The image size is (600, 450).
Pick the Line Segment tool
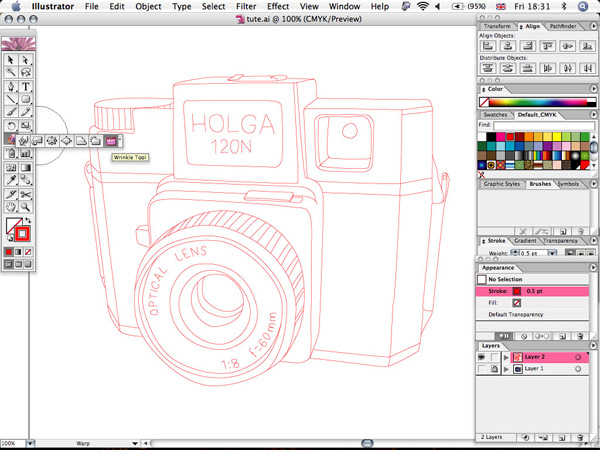[x=11, y=99]
